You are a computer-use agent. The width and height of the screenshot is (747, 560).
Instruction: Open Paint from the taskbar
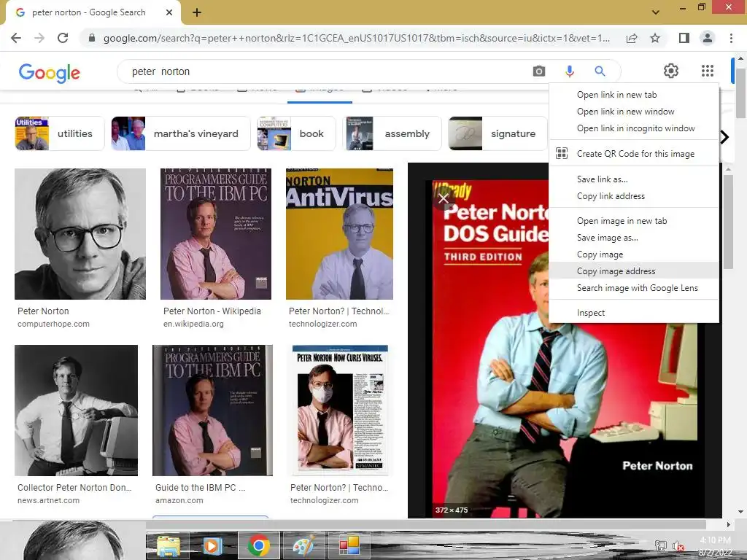point(304,545)
